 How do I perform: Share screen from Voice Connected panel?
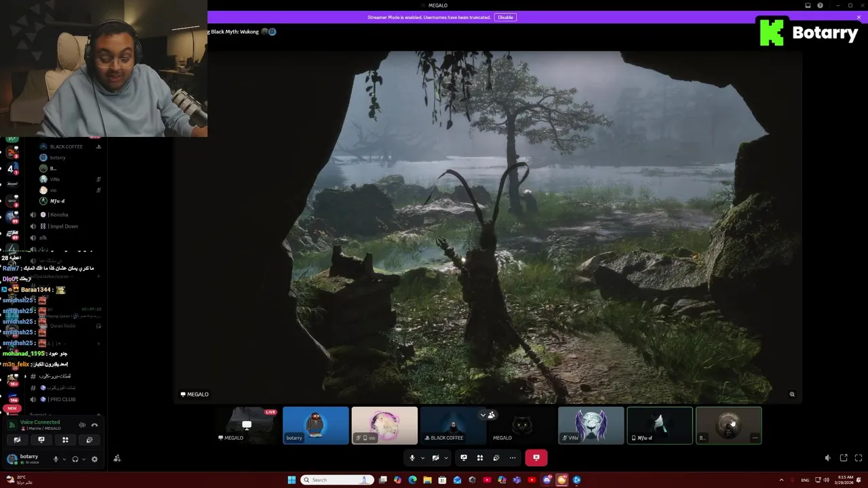click(41, 440)
